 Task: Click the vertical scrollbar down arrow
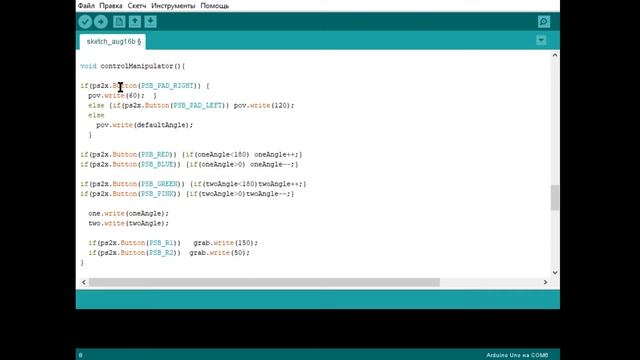(555, 272)
